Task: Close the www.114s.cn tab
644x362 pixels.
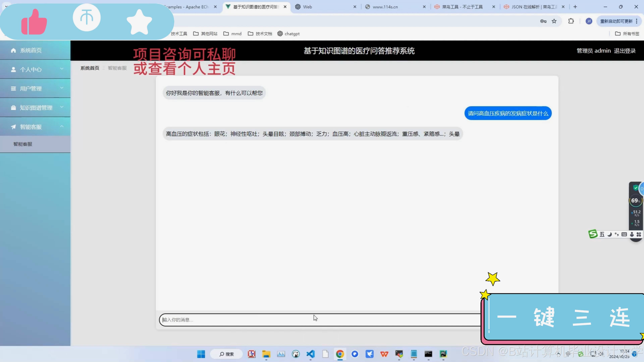Action: (424, 7)
